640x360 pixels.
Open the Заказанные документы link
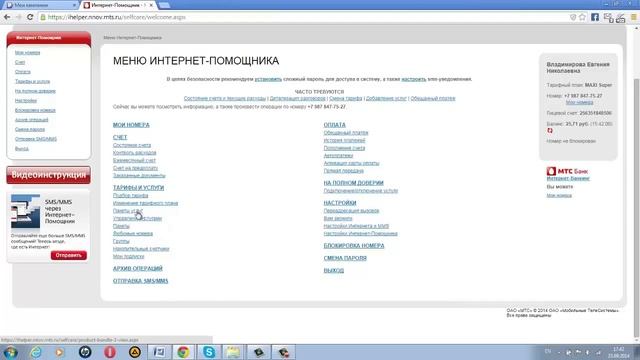(x=139, y=176)
